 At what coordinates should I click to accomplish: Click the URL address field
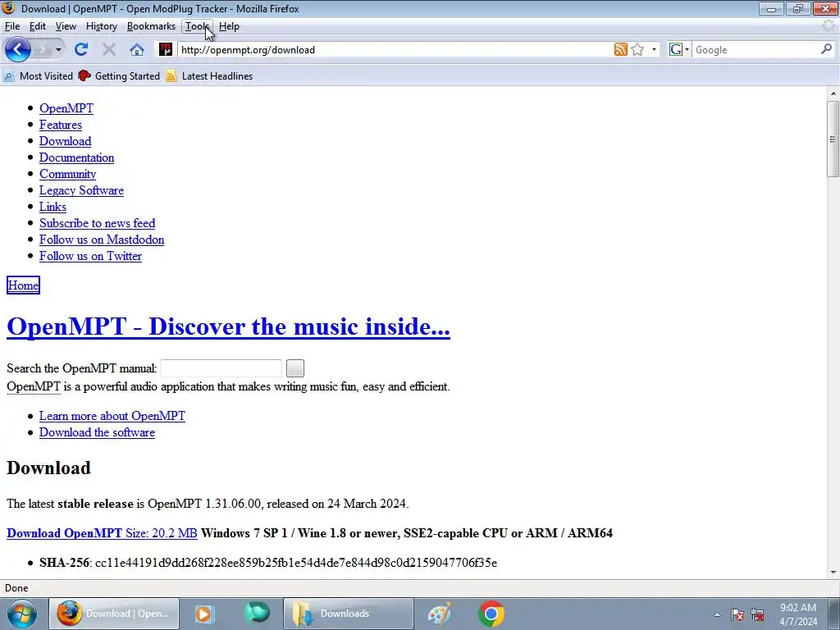(x=394, y=50)
